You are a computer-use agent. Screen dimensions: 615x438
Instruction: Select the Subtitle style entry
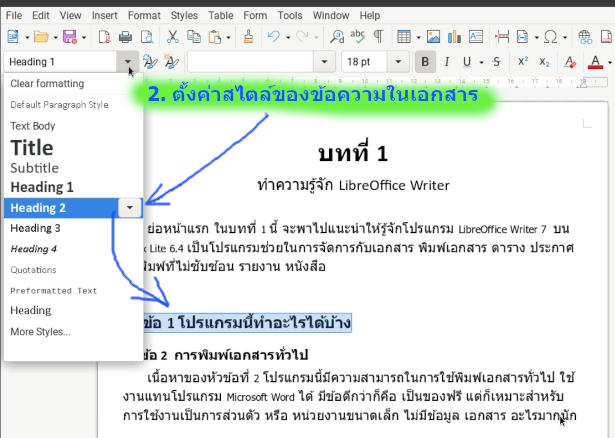point(73,168)
